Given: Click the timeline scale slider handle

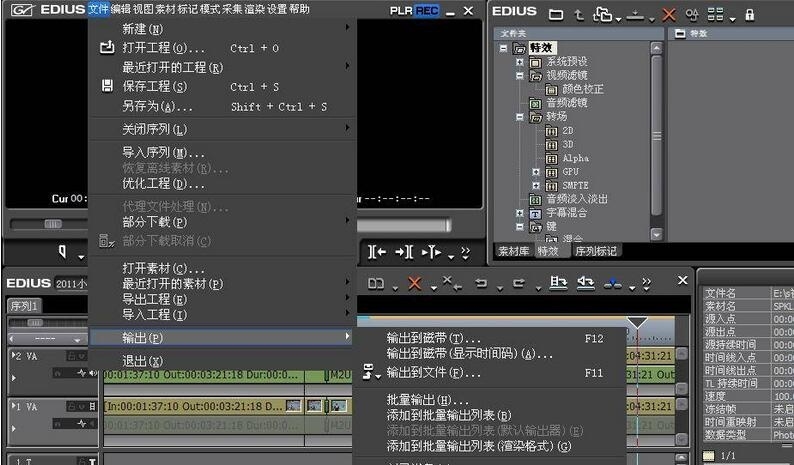Looking at the screenshot, I should (35, 323).
